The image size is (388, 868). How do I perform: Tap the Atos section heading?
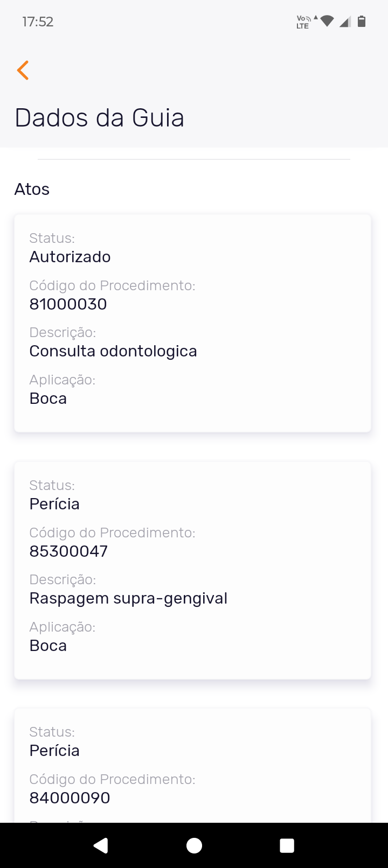point(32,190)
